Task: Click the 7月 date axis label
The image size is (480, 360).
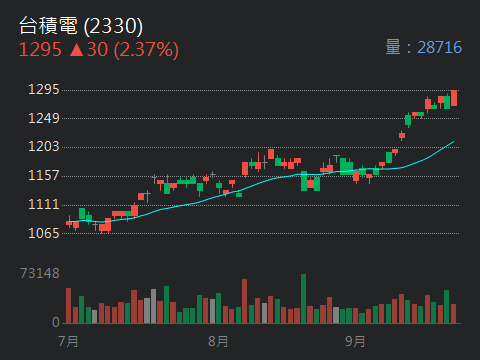Action: tap(68, 341)
